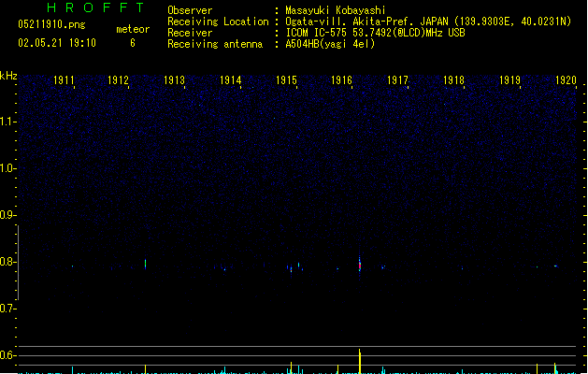
Task: Click the 1.0 kHz frequency label
Action: (x=7, y=168)
